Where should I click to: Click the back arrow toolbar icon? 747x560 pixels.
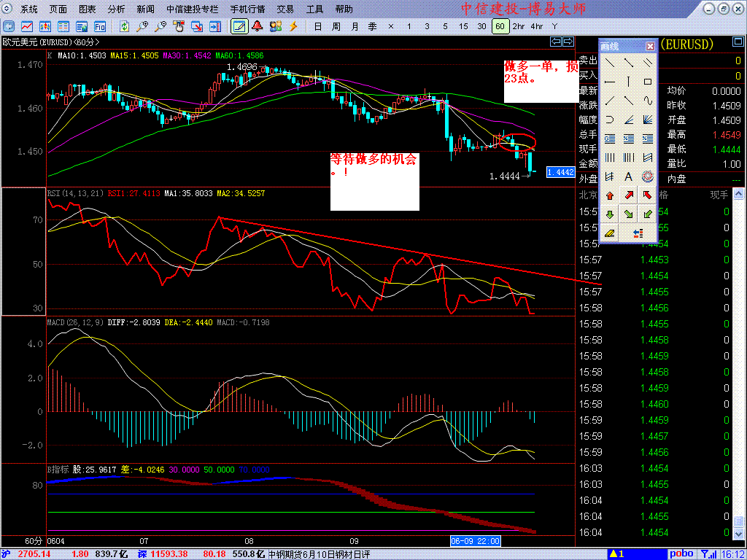[x=9, y=26]
